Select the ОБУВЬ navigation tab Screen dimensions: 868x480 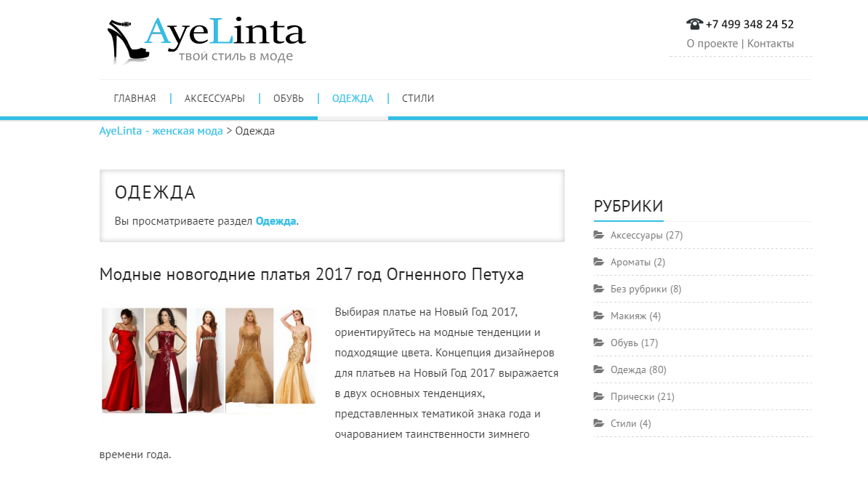[289, 99]
